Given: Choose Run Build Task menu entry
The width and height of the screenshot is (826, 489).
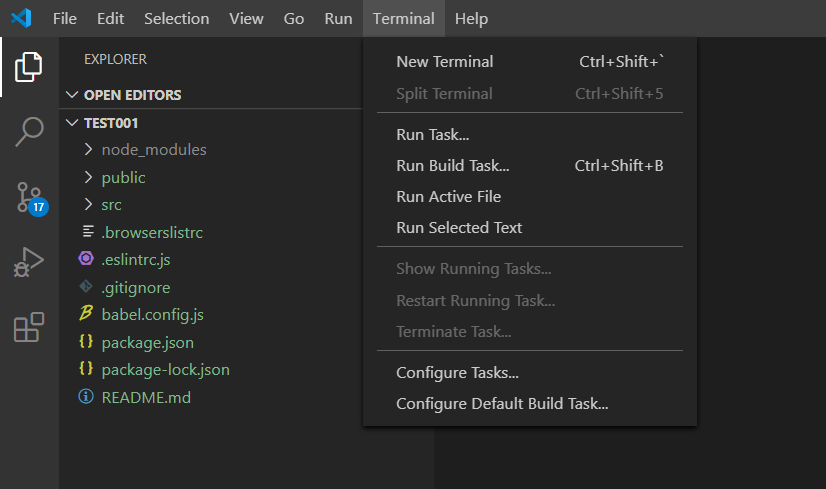Looking at the screenshot, I should 452,165.
